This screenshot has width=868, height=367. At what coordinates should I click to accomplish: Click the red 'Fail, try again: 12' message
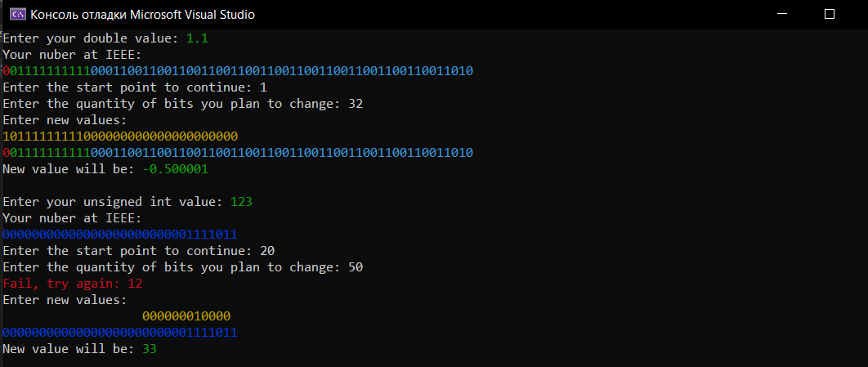(x=73, y=284)
